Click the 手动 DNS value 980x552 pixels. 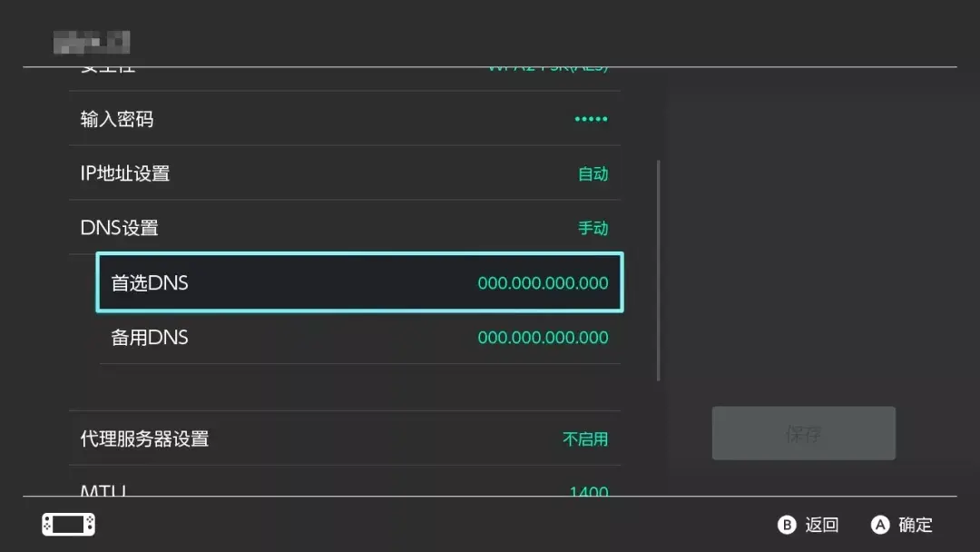(593, 228)
